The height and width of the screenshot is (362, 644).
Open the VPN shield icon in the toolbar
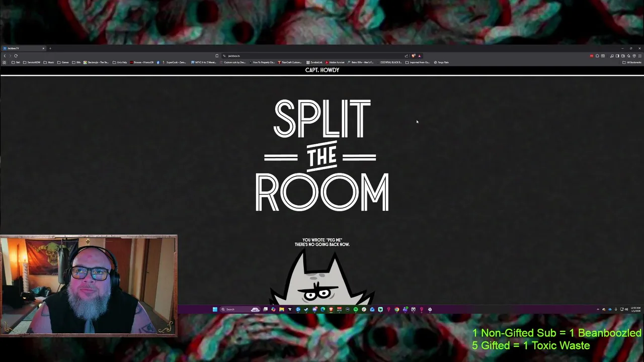(x=634, y=56)
